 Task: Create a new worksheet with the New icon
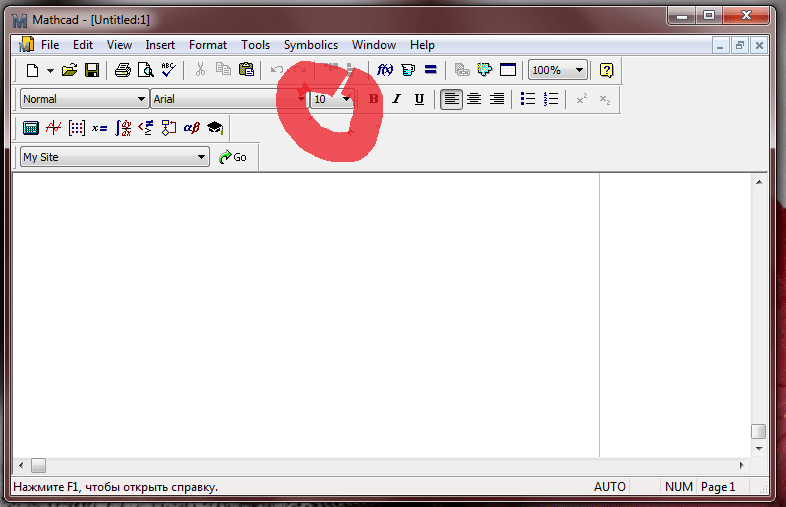click(x=33, y=70)
